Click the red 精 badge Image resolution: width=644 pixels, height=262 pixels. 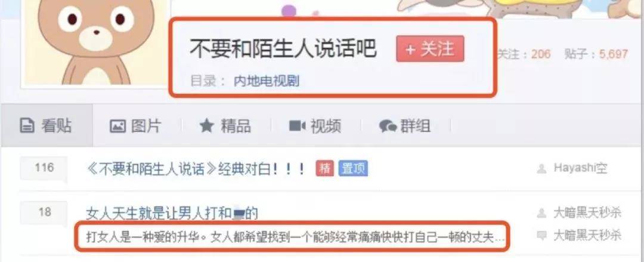(325, 169)
